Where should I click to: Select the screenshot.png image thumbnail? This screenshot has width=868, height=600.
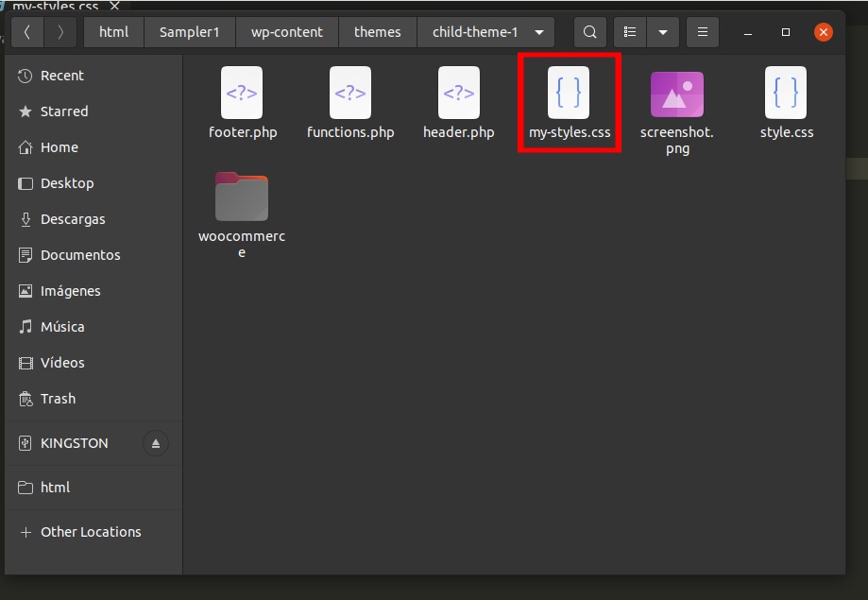tap(677, 94)
